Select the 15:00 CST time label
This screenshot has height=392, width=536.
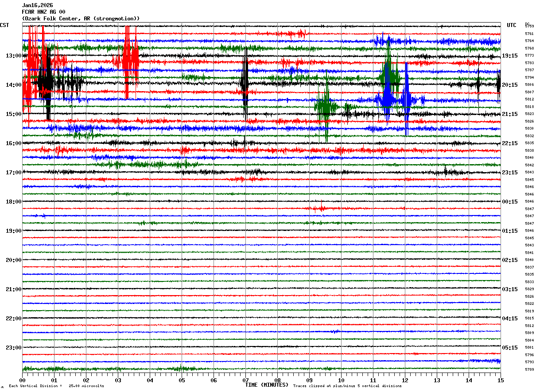click(13, 114)
